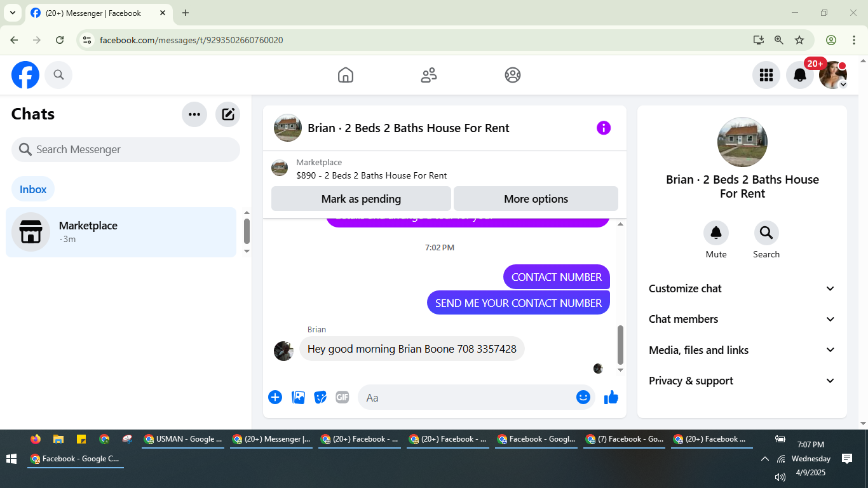Click the Facebook logo
This screenshot has height=488, width=868.
tap(25, 75)
